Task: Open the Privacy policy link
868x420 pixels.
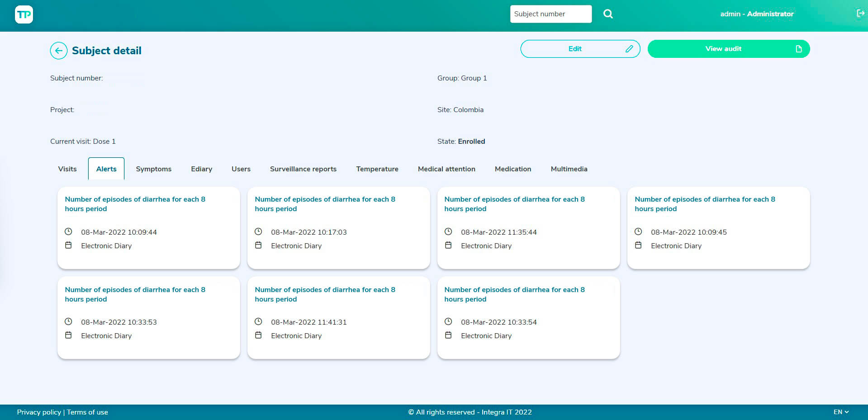Action: click(x=39, y=412)
